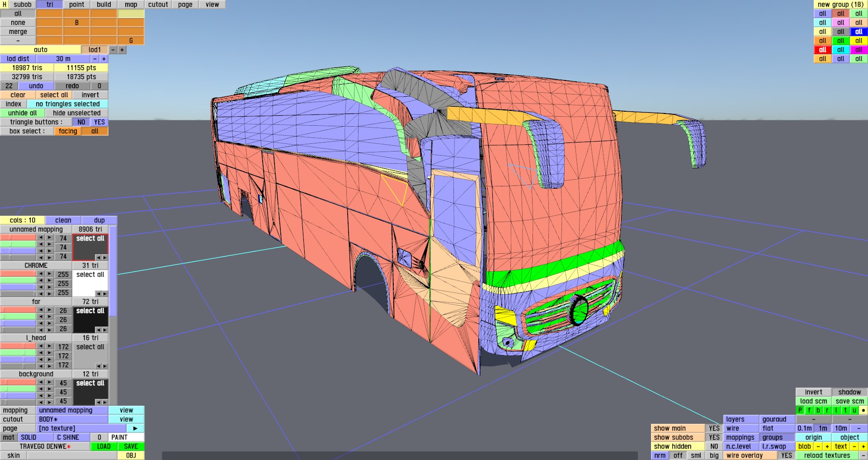Screen dimensions: 868x460
Task: Enlarge blob size with its plus button
Action: coord(827,446)
